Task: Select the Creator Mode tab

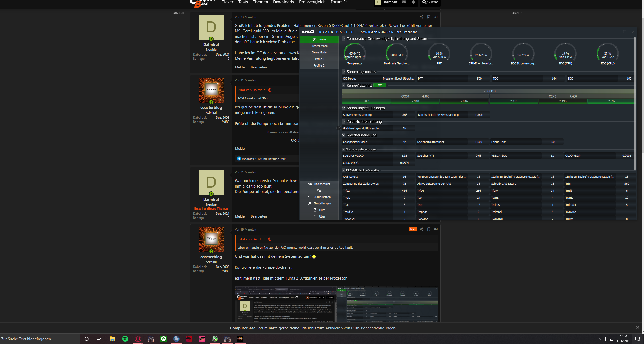Action: coord(319,46)
